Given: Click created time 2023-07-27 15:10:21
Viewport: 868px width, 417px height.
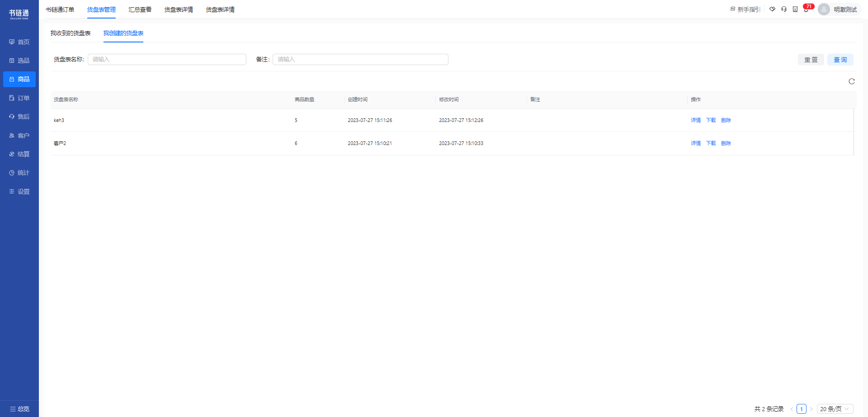Looking at the screenshot, I should (x=370, y=143).
